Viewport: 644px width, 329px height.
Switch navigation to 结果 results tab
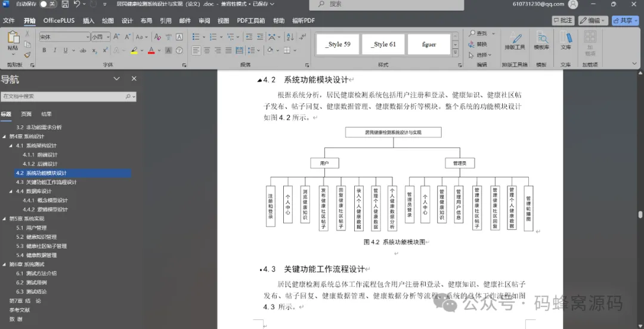coord(47,114)
